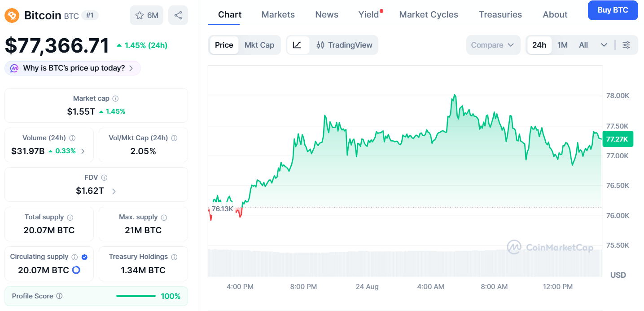Screen dimensions: 644x311
Task: Click Market cap info icon
Action: [115, 98]
